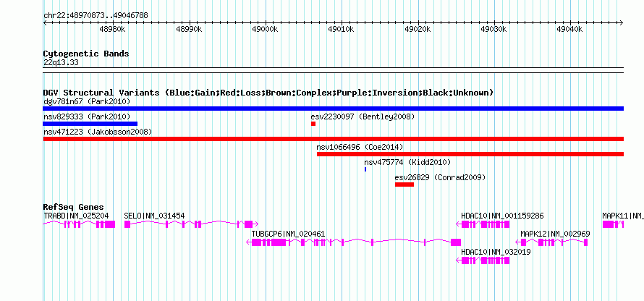Select the TRABD gene model glyph
The width and height of the screenshot is (644, 301).
pyautogui.click(x=80, y=224)
